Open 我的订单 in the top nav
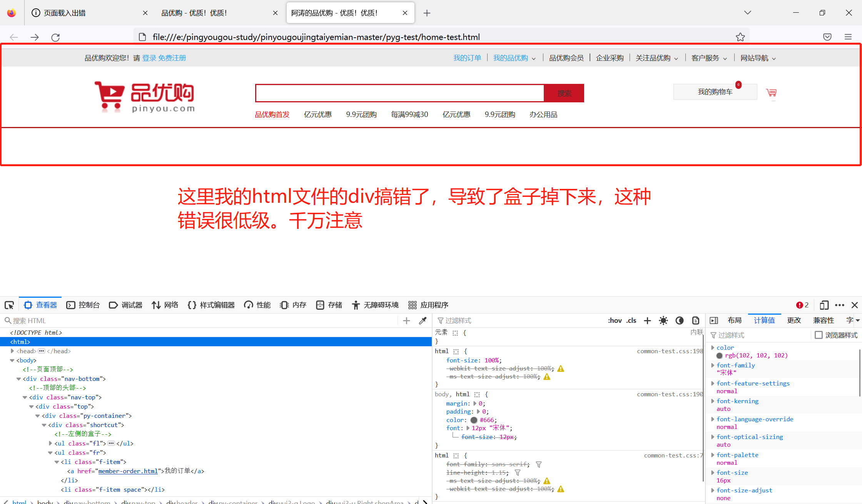The width and height of the screenshot is (862, 504). tap(467, 58)
